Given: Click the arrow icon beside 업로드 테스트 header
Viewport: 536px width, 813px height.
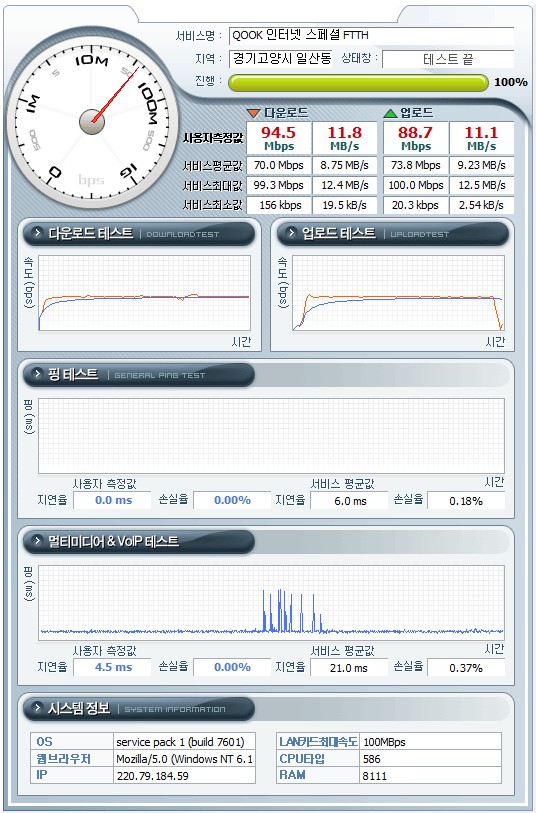Looking at the screenshot, I should click(291, 233).
